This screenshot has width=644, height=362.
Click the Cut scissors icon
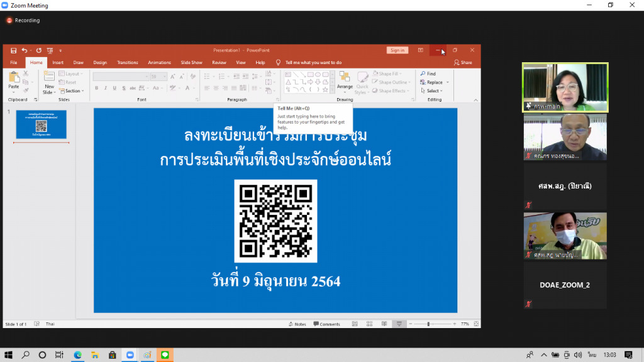point(25,74)
